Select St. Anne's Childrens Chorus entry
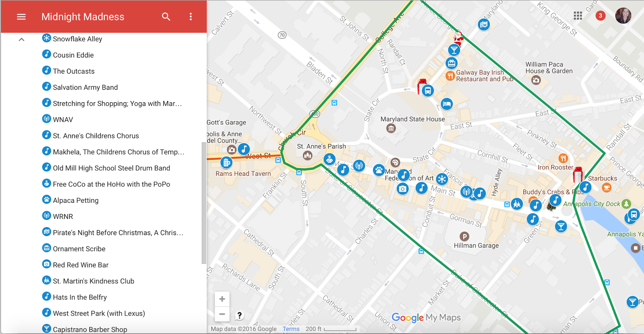644x334 pixels. click(x=91, y=136)
